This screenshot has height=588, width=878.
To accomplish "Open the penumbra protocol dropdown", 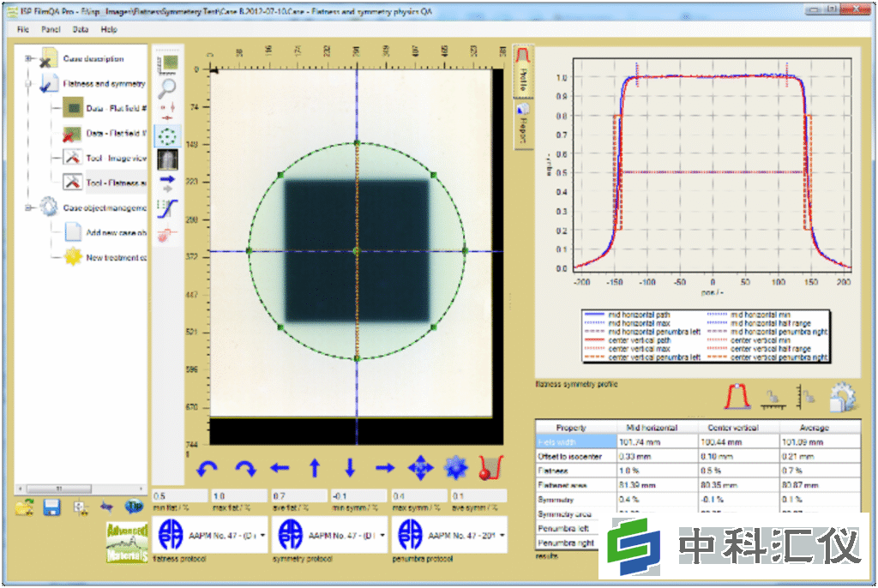I will 500,536.
